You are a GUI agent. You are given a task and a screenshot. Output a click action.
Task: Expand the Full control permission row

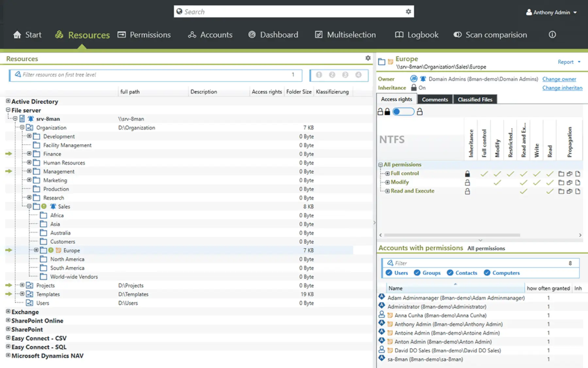387,173
